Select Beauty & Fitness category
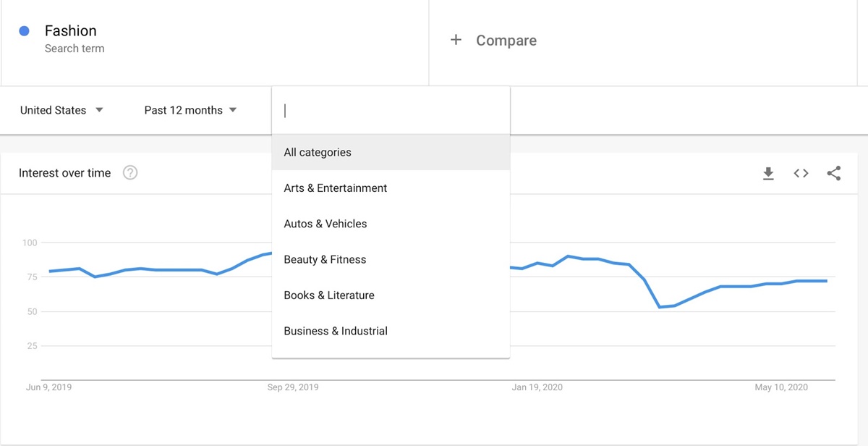The image size is (868, 446). (x=325, y=259)
